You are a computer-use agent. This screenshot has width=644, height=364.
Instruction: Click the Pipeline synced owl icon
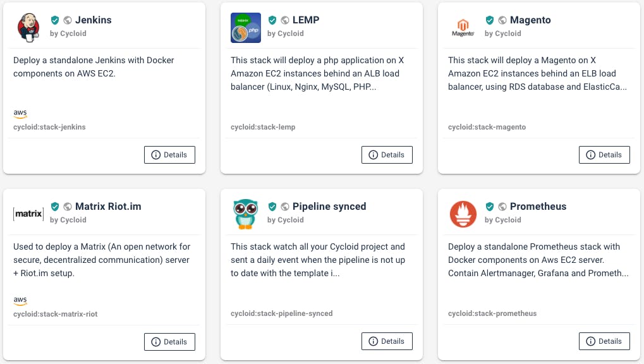point(246,214)
